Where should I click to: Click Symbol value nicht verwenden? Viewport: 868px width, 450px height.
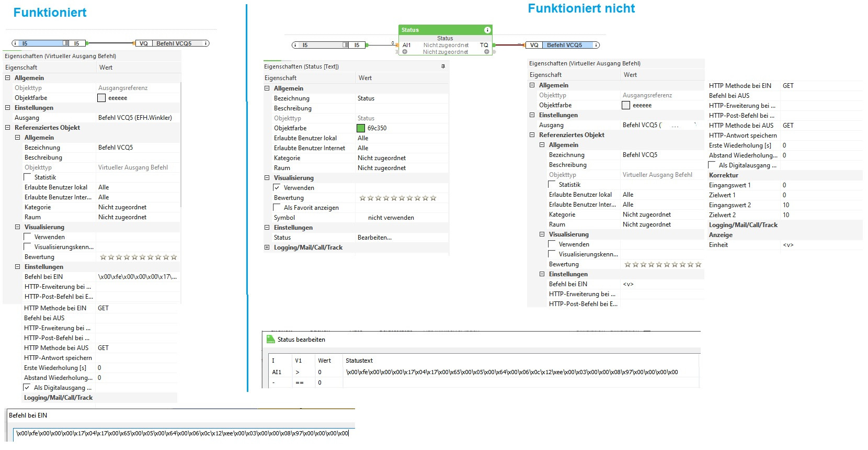click(x=391, y=217)
